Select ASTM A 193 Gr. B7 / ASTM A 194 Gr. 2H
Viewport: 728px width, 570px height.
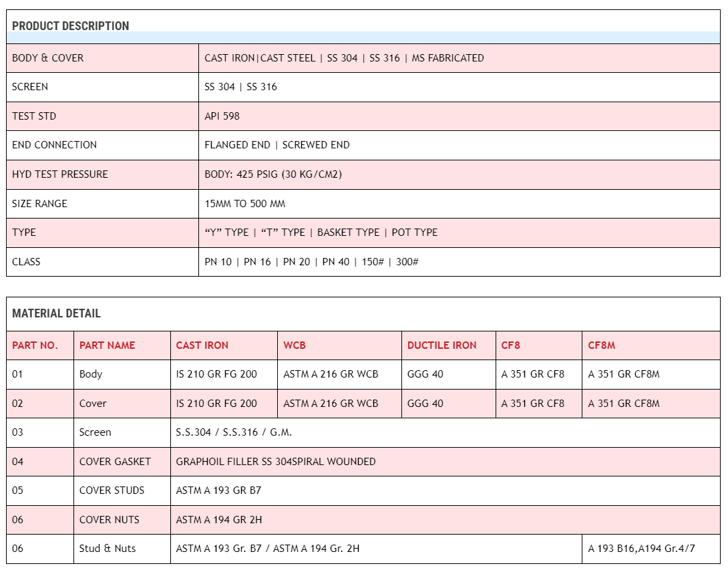pyautogui.click(x=267, y=549)
